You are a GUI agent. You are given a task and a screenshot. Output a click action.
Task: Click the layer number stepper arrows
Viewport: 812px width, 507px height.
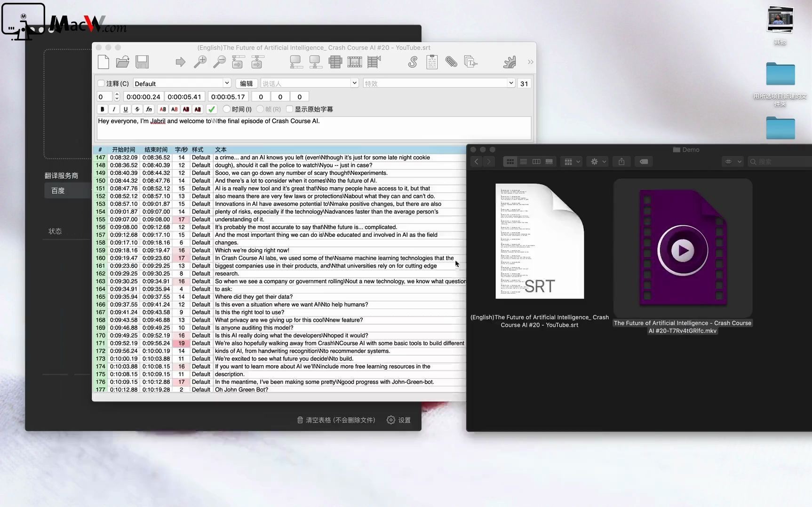(117, 96)
